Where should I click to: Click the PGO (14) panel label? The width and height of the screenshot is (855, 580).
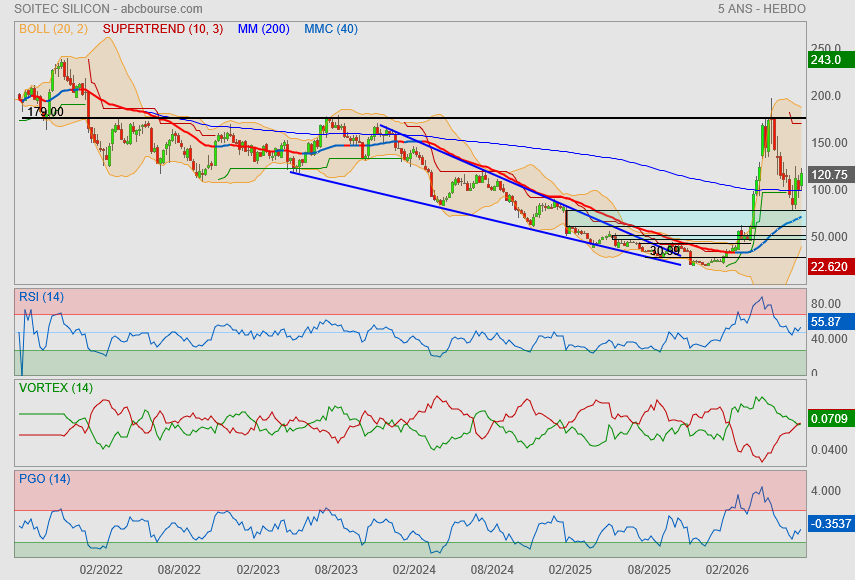[x=45, y=479]
